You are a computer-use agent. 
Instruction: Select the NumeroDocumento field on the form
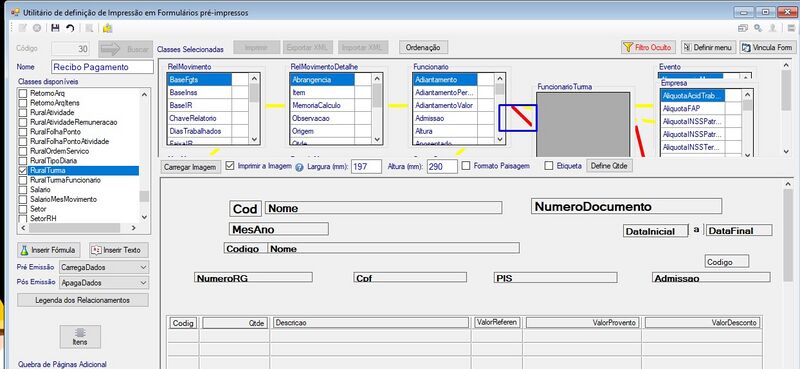pos(627,206)
